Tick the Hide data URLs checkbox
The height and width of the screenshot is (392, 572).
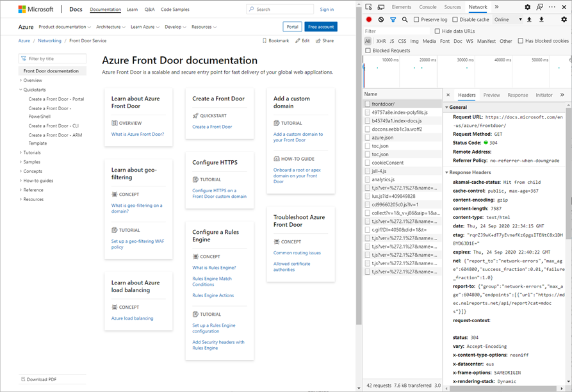(x=437, y=31)
